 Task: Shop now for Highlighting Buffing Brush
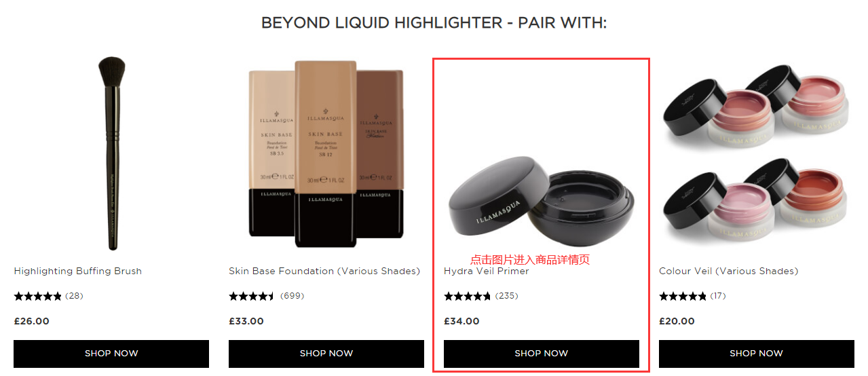(x=111, y=354)
